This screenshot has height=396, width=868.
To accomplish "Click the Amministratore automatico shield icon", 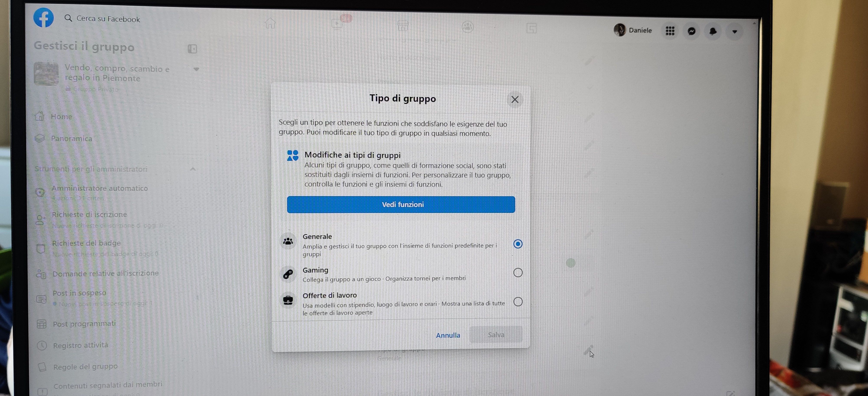I will (x=40, y=192).
